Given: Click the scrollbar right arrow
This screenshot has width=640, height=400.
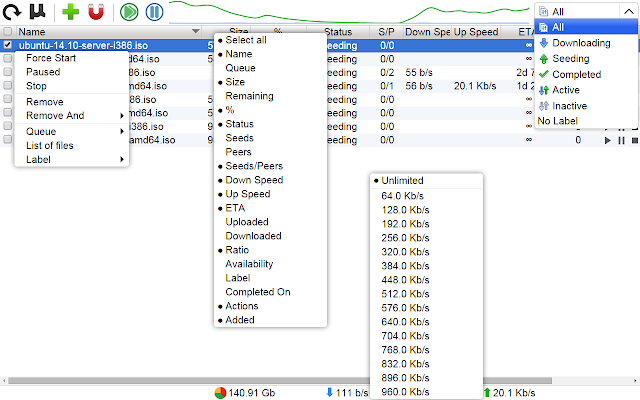Looking at the screenshot, I should 636,381.
